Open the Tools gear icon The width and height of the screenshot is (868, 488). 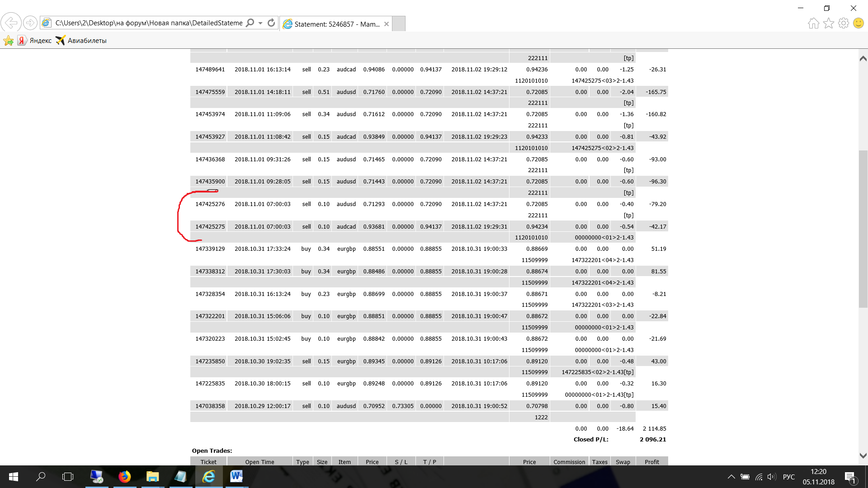coord(844,23)
